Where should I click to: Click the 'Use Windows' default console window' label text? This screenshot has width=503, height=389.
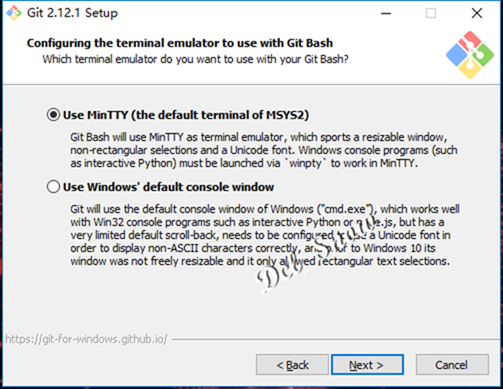(168, 187)
